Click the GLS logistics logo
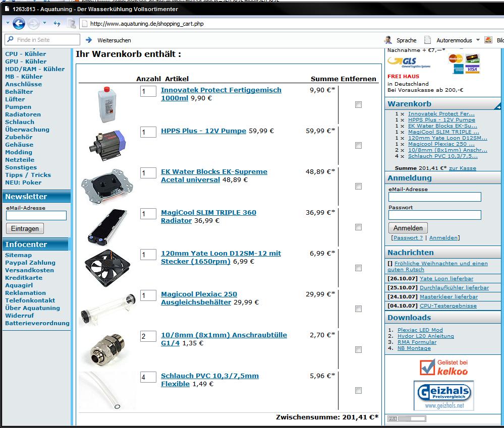This screenshot has height=428, width=504. coord(409,62)
